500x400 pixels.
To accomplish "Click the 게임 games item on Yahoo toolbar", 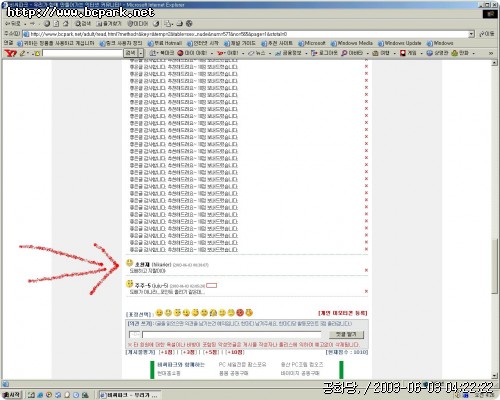I will pos(408,53).
